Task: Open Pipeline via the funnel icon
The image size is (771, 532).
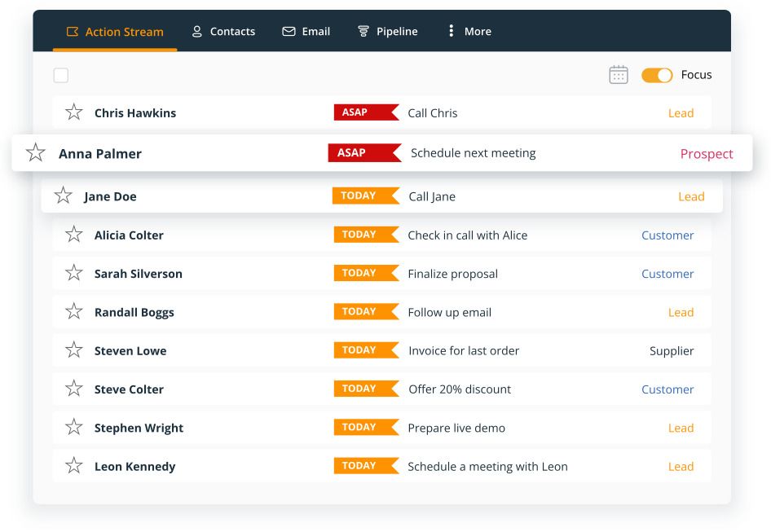Action: pyautogui.click(x=362, y=31)
